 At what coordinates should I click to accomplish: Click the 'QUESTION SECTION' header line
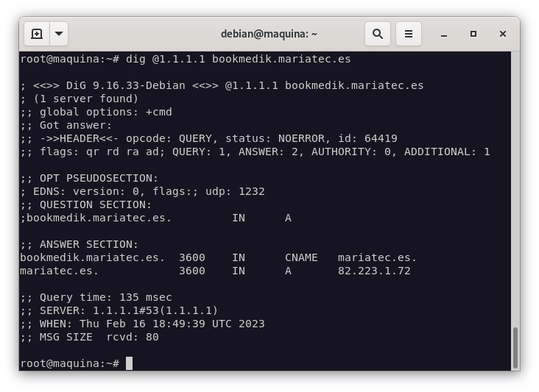coord(86,204)
